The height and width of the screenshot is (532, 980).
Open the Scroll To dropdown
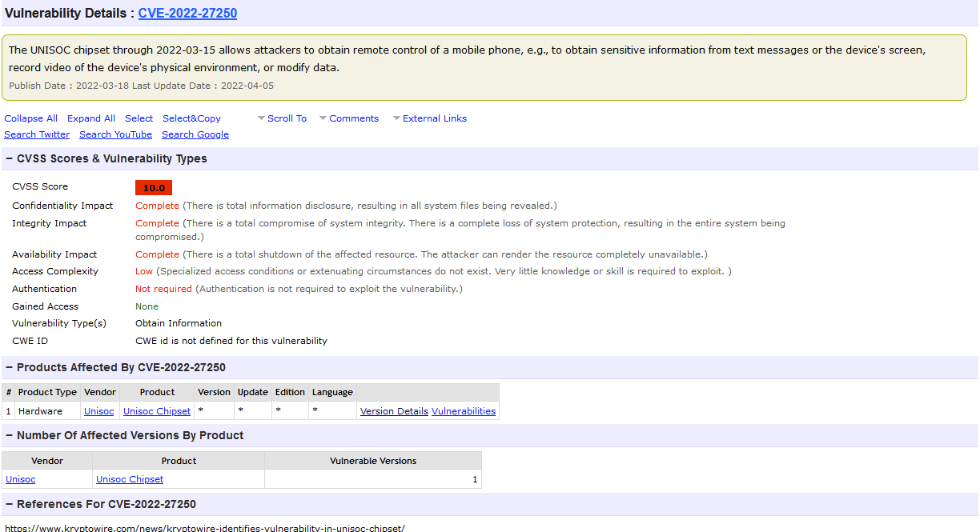click(x=282, y=118)
